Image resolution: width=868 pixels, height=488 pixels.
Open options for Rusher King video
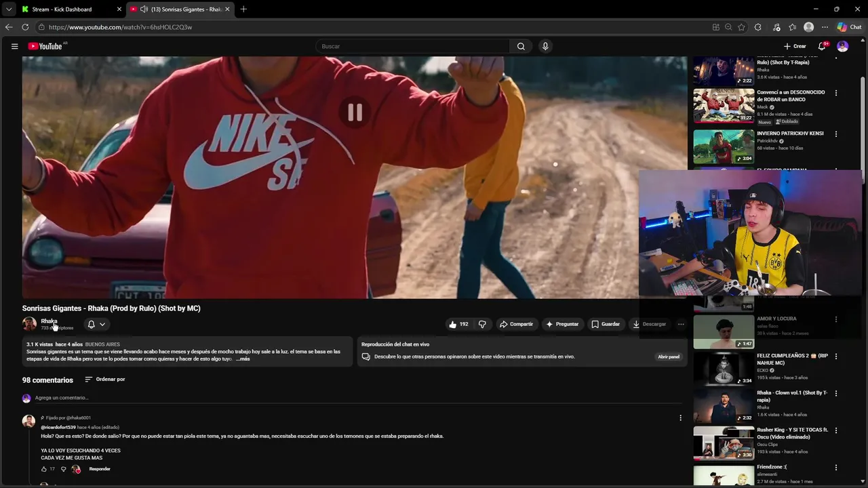(x=835, y=430)
